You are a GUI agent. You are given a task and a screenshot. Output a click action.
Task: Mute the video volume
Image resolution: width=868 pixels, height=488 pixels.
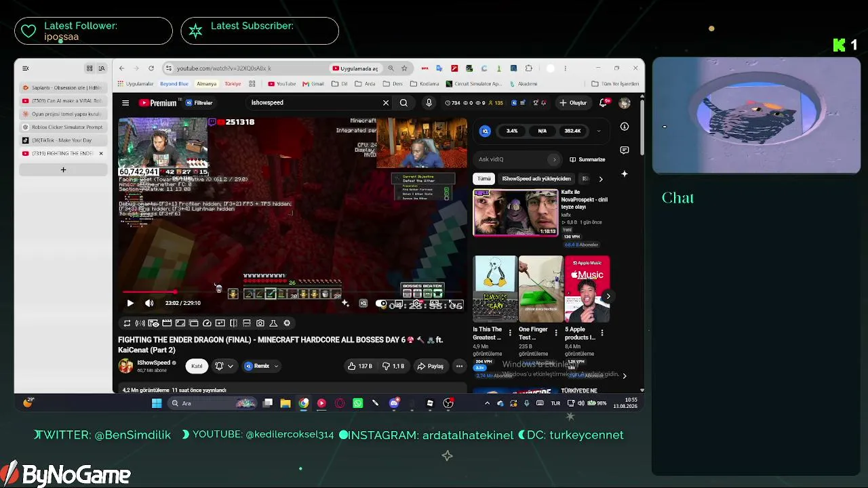pyautogui.click(x=149, y=303)
